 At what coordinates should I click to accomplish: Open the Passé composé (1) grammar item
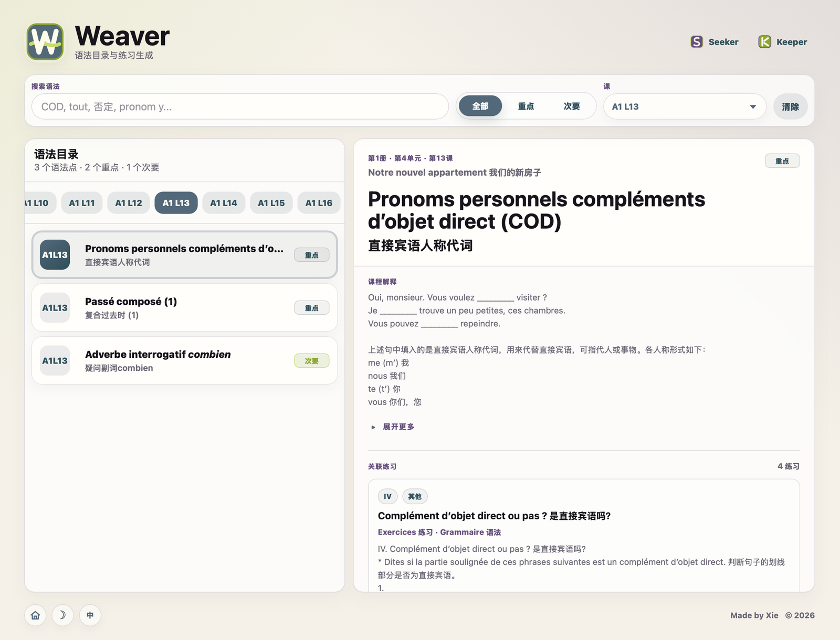(x=184, y=308)
